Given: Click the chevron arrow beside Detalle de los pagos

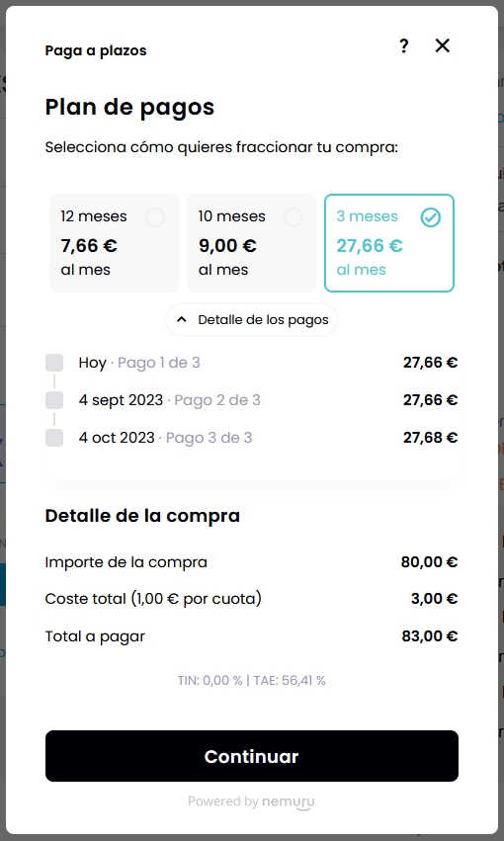Looking at the screenshot, I should [182, 319].
